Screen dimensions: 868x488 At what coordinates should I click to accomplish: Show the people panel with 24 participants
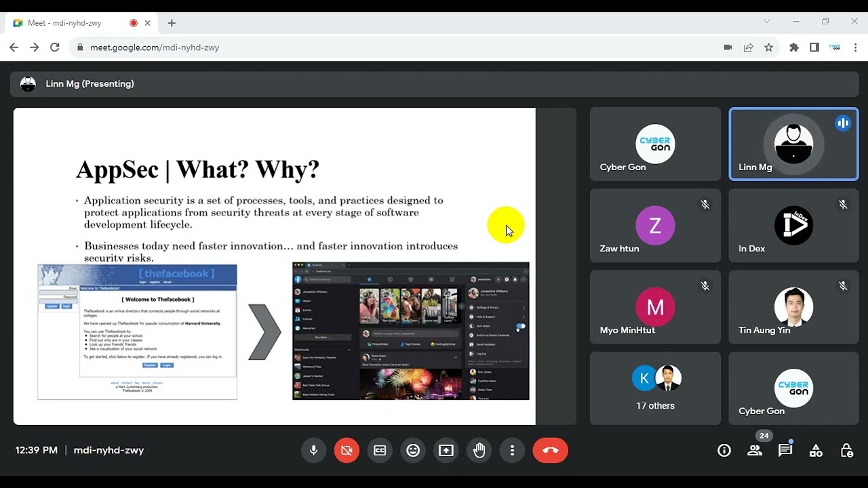pyautogui.click(x=755, y=450)
